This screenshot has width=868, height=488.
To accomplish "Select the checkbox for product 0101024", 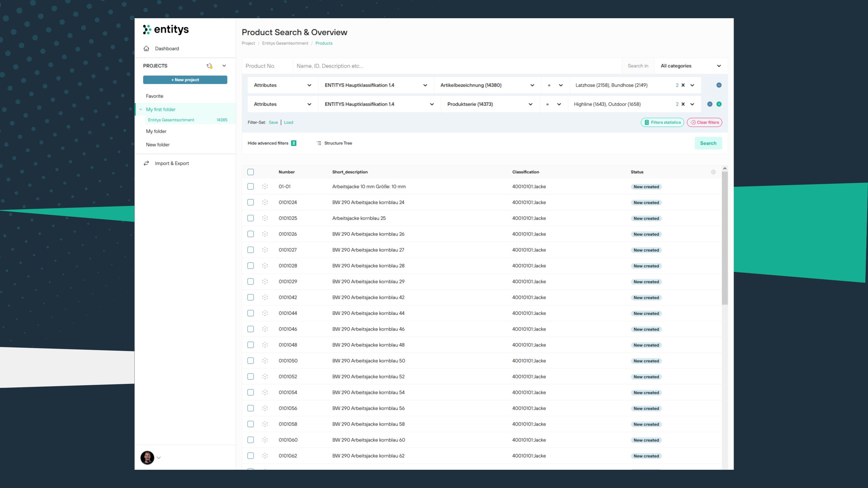I will point(251,202).
